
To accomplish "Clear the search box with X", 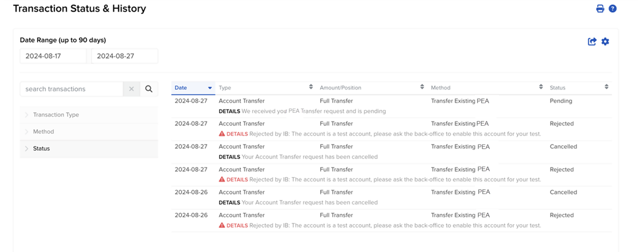I will (132, 89).
